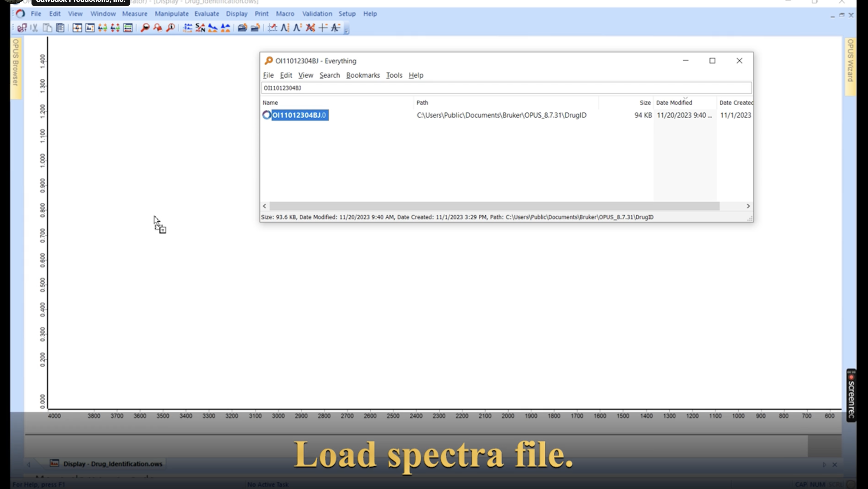Click the Copy icon on the toolbar

tap(47, 28)
